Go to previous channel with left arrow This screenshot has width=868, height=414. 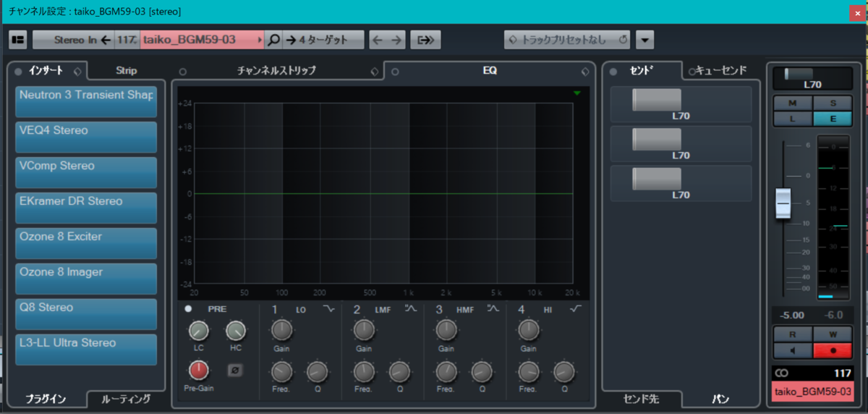coord(378,40)
